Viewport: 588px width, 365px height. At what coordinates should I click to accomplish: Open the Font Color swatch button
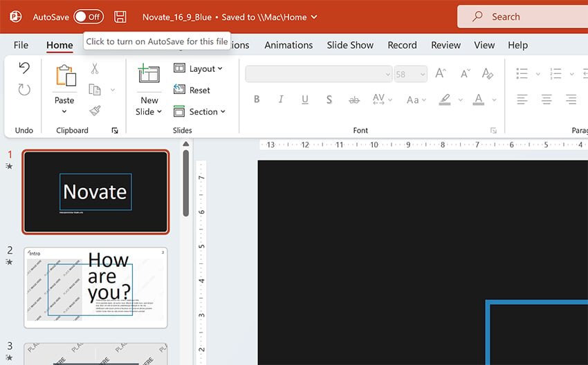478,100
